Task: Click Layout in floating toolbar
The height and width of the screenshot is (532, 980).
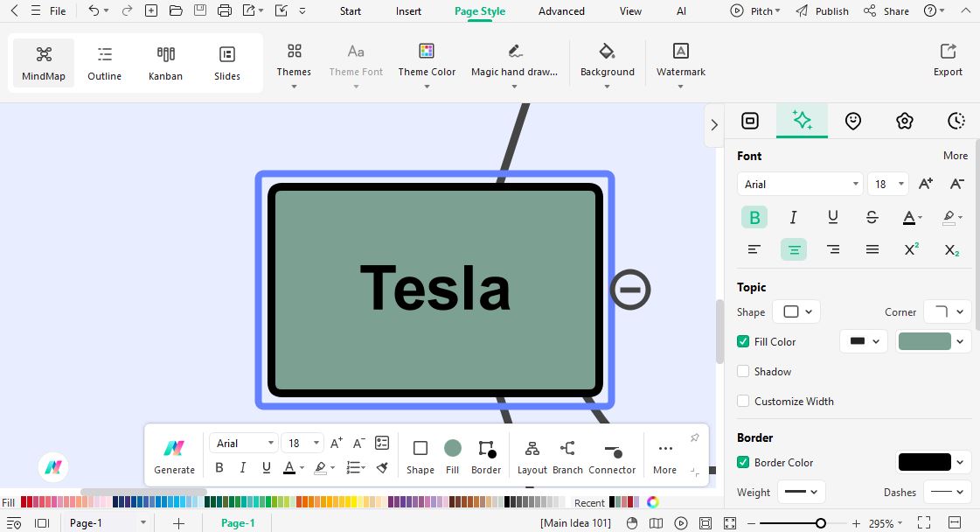Action: click(x=532, y=458)
